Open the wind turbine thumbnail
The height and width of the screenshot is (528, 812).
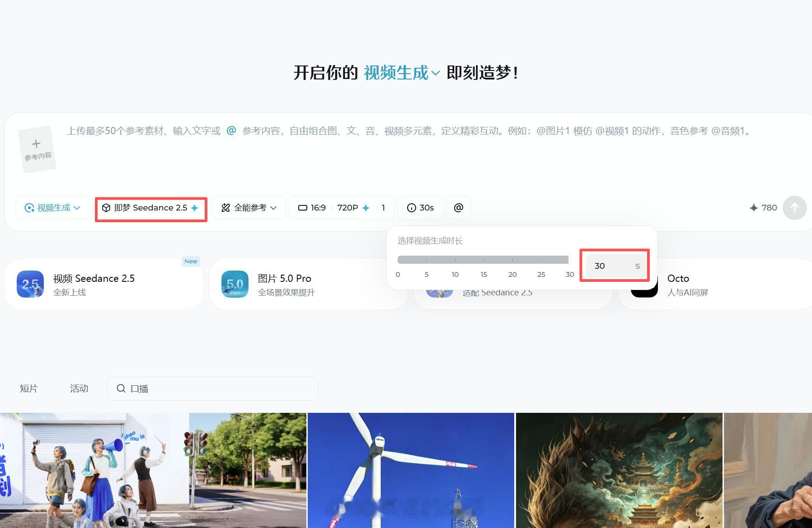click(411, 470)
